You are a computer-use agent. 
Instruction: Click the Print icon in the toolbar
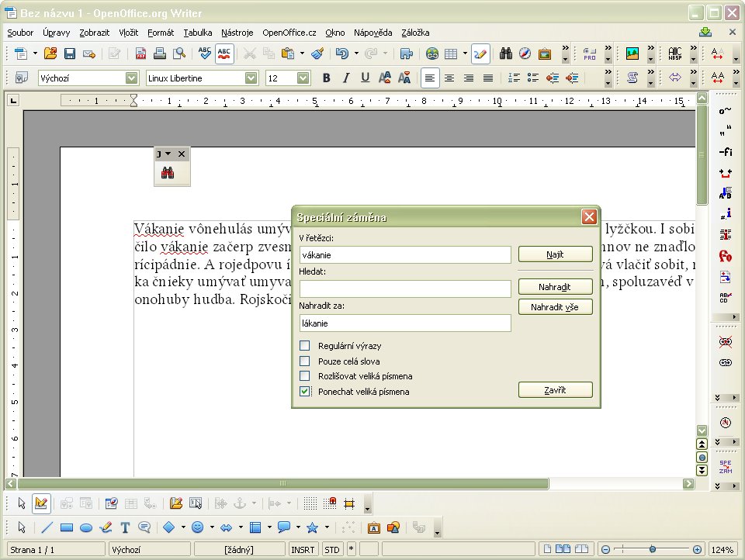tap(160, 54)
